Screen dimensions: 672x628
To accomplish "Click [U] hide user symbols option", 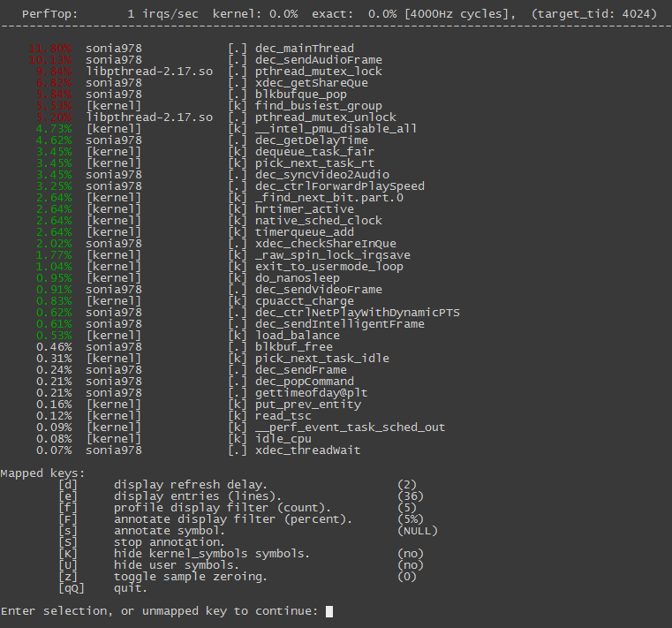I will [68, 565].
